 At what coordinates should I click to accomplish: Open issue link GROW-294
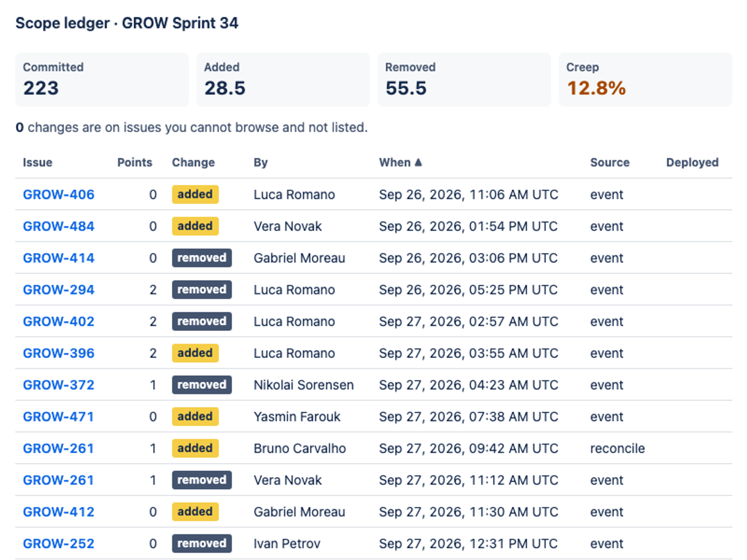[59, 290]
